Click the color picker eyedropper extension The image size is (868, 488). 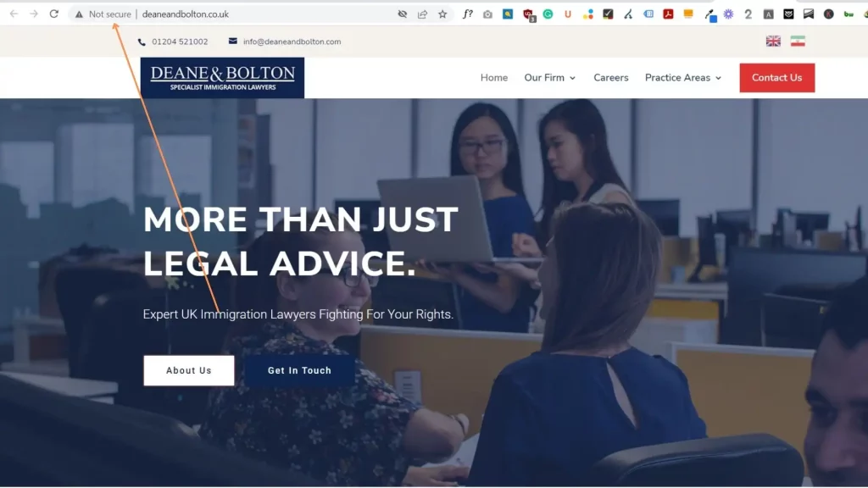pyautogui.click(x=710, y=15)
